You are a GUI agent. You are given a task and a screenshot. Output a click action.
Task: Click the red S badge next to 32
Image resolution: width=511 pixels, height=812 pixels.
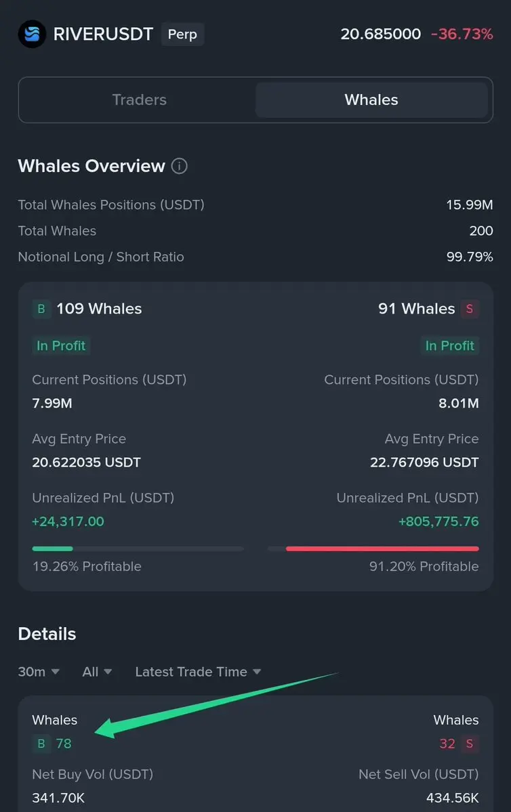coord(469,744)
